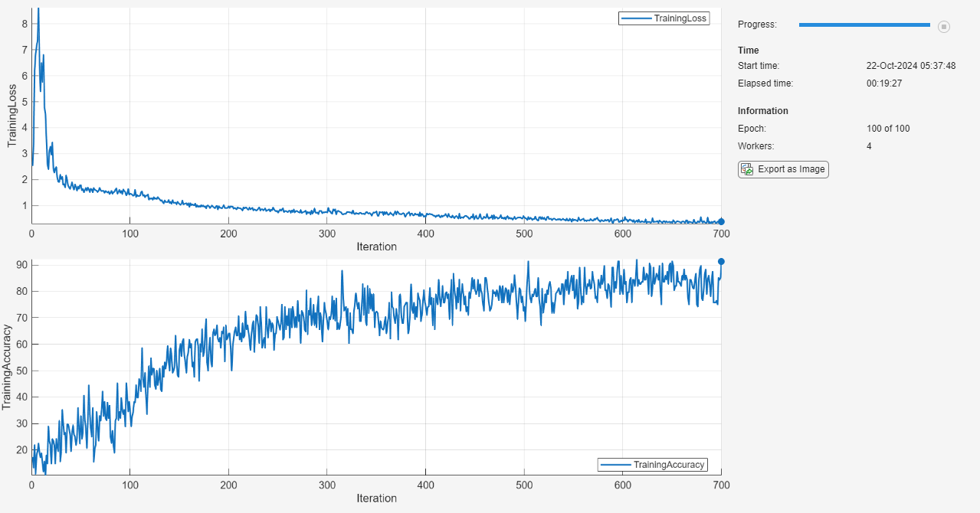Click the Export as Image button

pyautogui.click(x=783, y=169)
